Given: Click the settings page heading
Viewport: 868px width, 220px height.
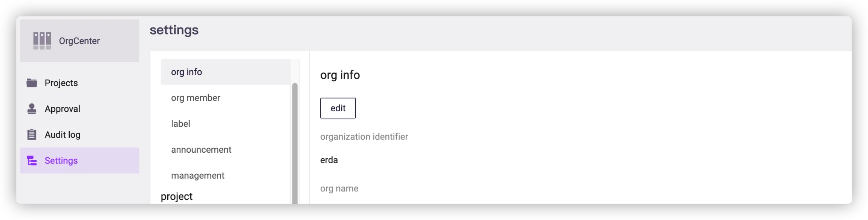Looking at the screenshot, I should click(174, 30).
